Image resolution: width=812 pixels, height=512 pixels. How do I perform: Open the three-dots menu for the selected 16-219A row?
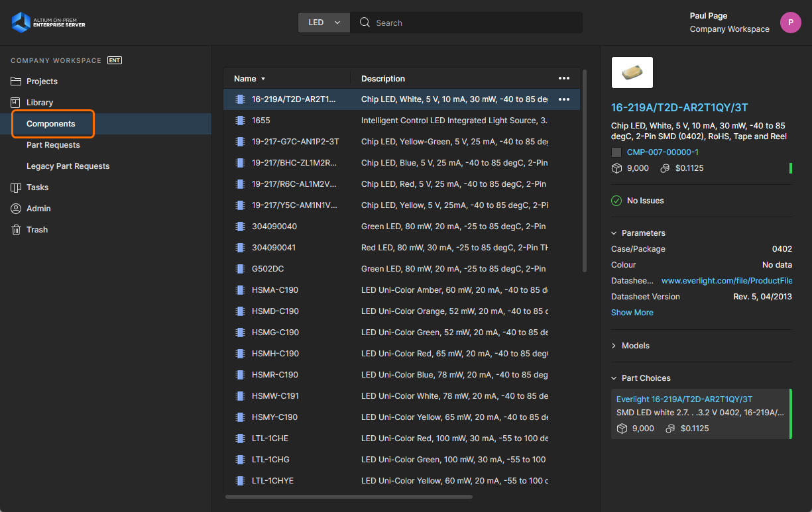(x=563, y=99)
